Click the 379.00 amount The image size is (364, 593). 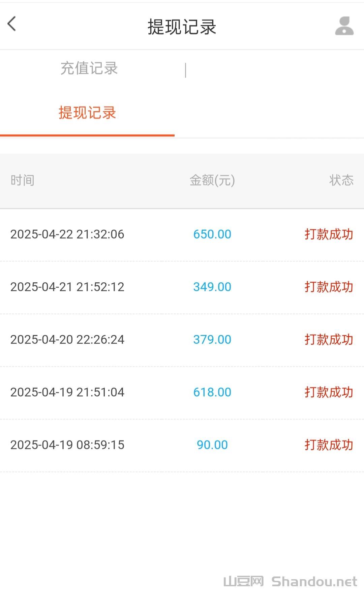coord(212,340)
